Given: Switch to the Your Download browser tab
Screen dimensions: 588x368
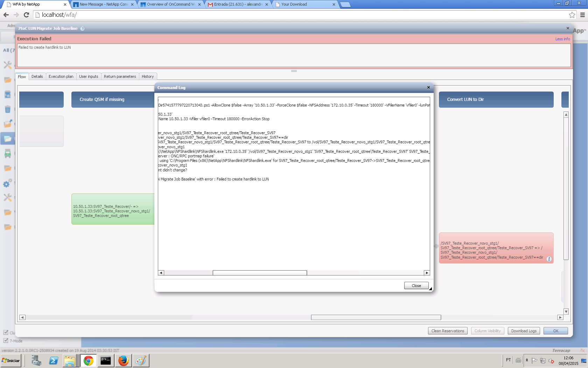Looking at the screenshot, I should click(x=305, y=5).
